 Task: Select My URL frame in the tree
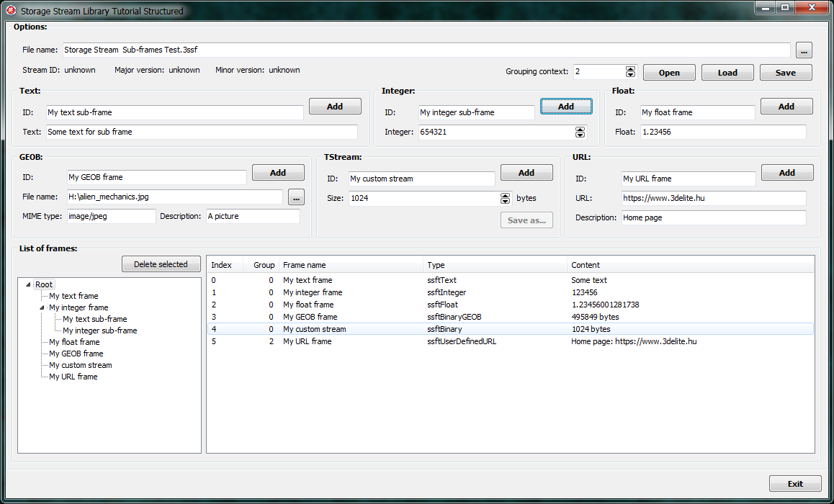coord(73,377)
